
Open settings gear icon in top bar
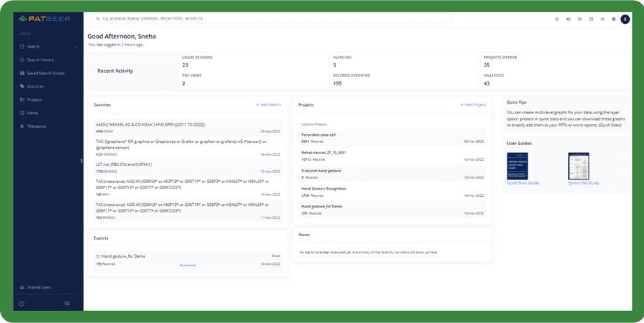[x=614, y=19]
